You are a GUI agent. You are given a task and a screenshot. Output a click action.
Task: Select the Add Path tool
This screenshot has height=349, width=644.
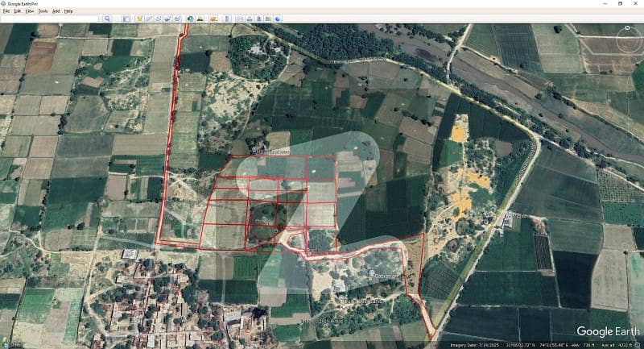(x=159, y=19)
